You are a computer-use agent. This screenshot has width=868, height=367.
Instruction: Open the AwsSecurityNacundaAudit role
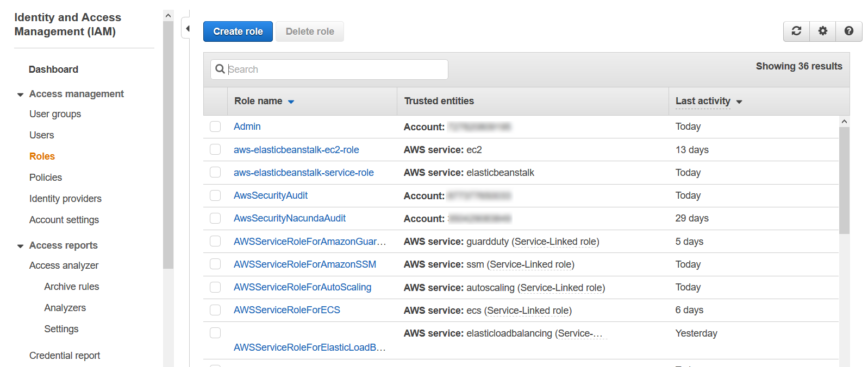coord(290,218)
